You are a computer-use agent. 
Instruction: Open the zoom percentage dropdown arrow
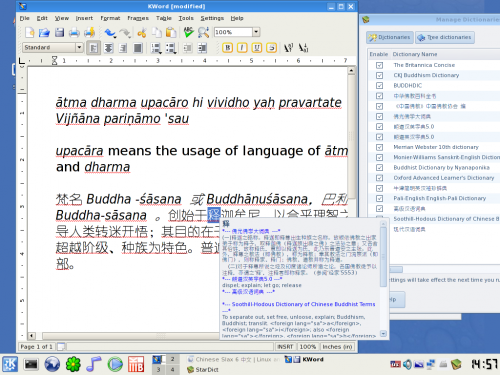tap(256, 32)
